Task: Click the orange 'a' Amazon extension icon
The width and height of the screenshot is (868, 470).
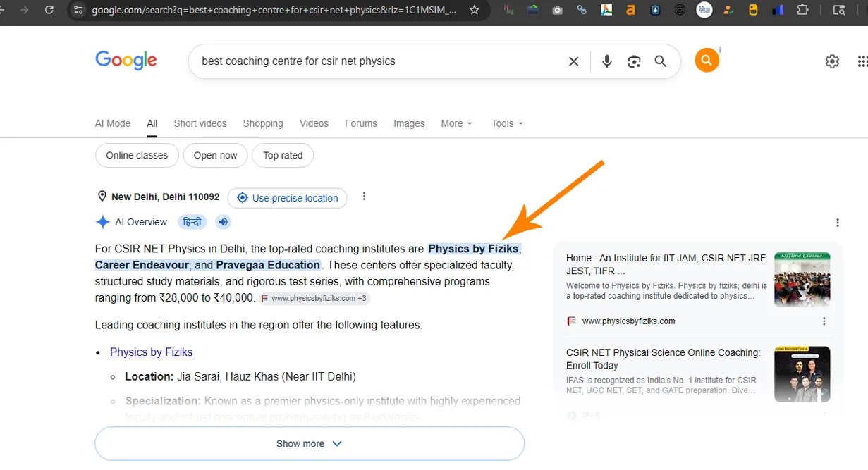Action: point(631,10)
